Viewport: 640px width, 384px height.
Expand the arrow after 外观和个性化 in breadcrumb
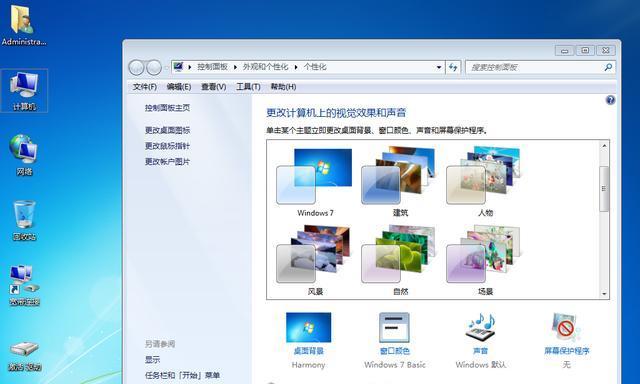point(296,67)
